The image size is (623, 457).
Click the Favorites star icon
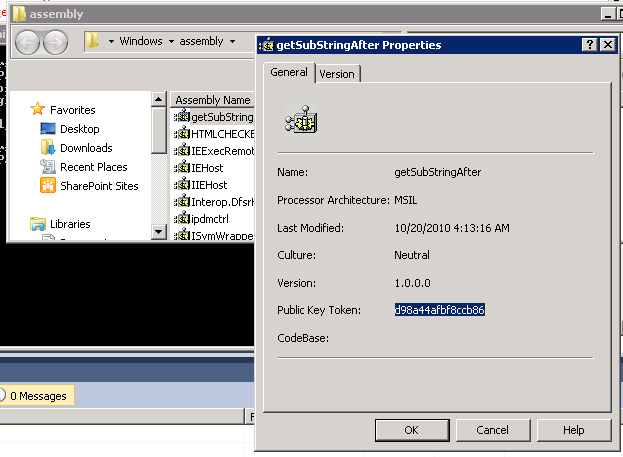coord(37,108)
